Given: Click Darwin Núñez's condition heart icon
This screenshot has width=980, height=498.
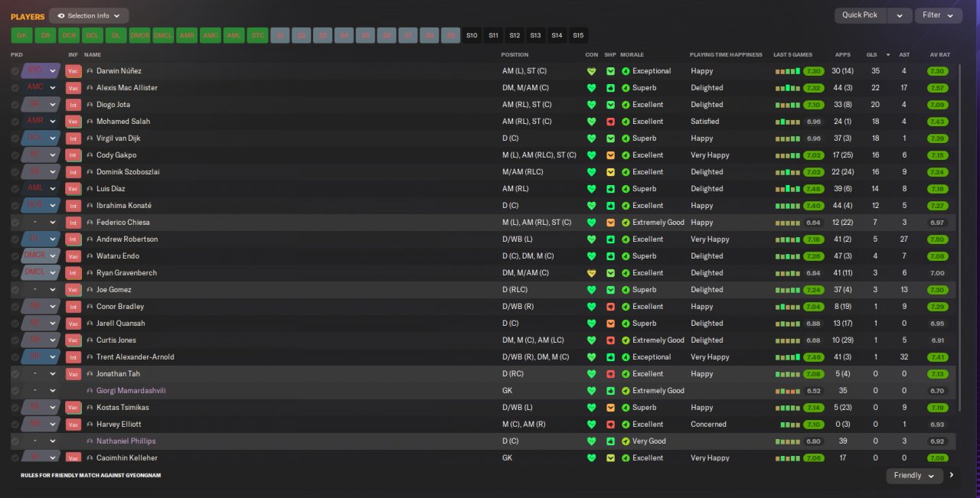Looking at the screenshot, I should (x=591, y=71).
